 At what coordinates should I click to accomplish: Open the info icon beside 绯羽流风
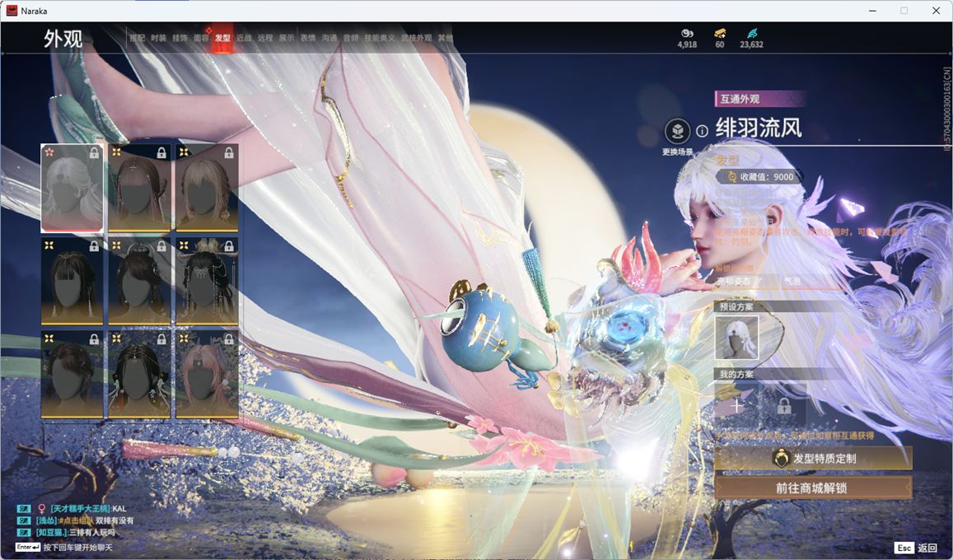coord(702,131)
